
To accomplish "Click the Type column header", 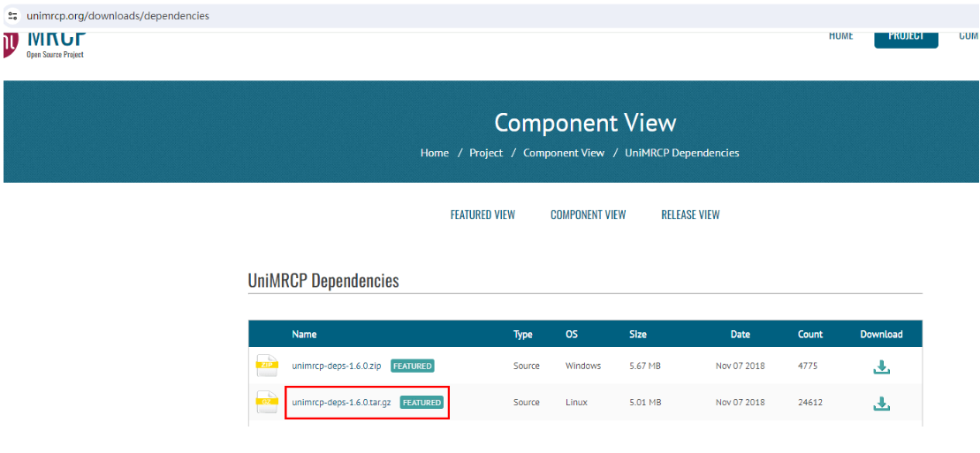I will click(522, 335).
